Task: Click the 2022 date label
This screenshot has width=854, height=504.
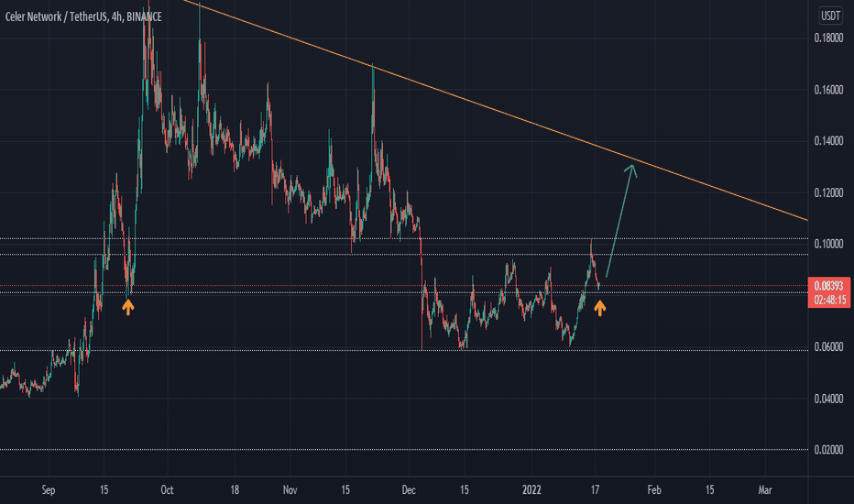Action: (531, 490)
